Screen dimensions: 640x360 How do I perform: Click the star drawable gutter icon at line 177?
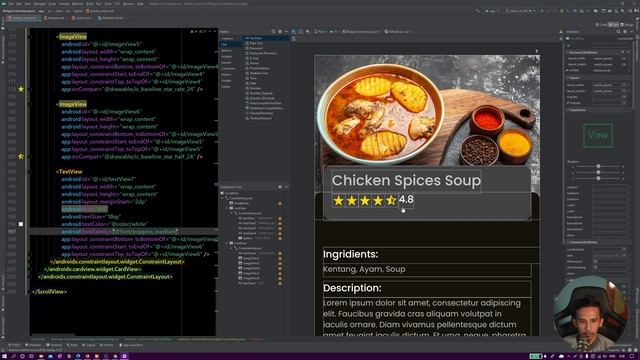21,89
